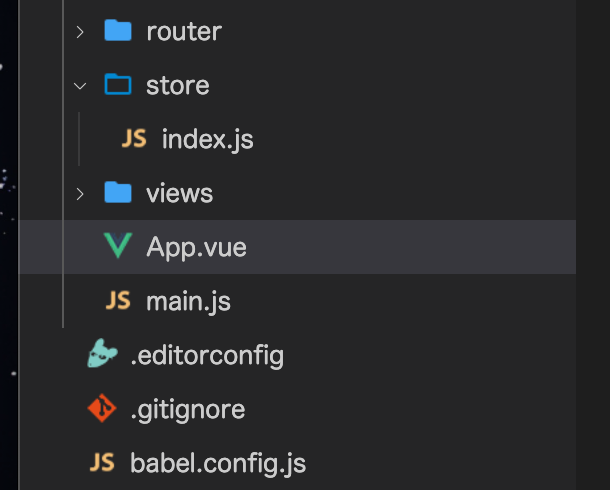Click the git icon beside .gitignore

coord(102,408)
